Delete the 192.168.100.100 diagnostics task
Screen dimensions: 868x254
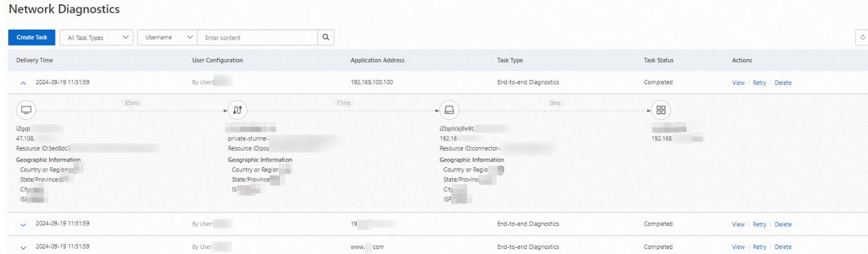tap(783, 82)
